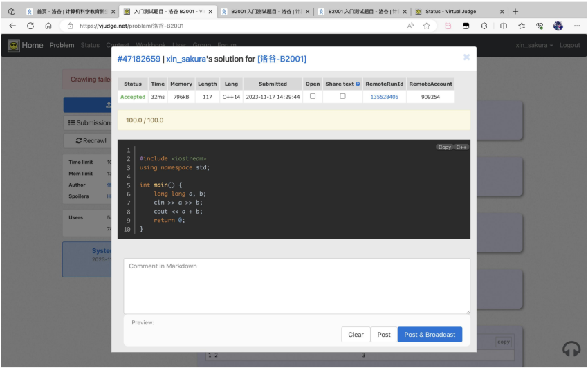Toggle split screen view icon

[x=504, y=26]
